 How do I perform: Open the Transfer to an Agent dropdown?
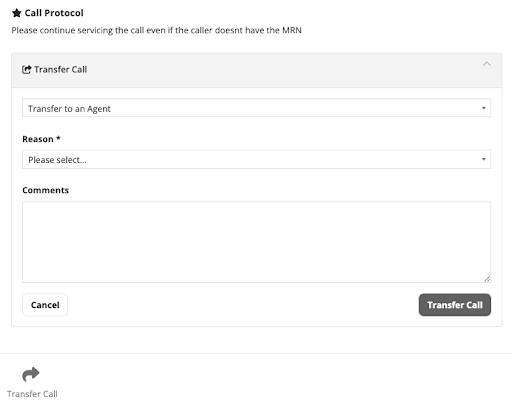256,108
